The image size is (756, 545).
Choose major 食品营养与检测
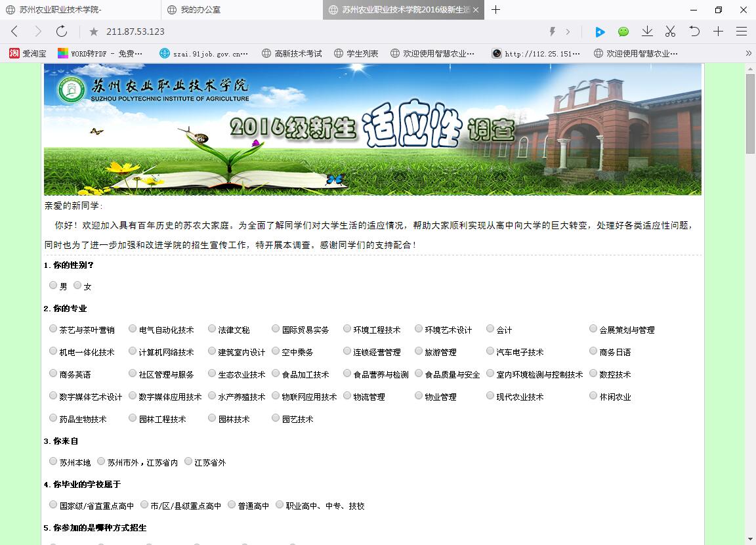[x=347, y=373]
